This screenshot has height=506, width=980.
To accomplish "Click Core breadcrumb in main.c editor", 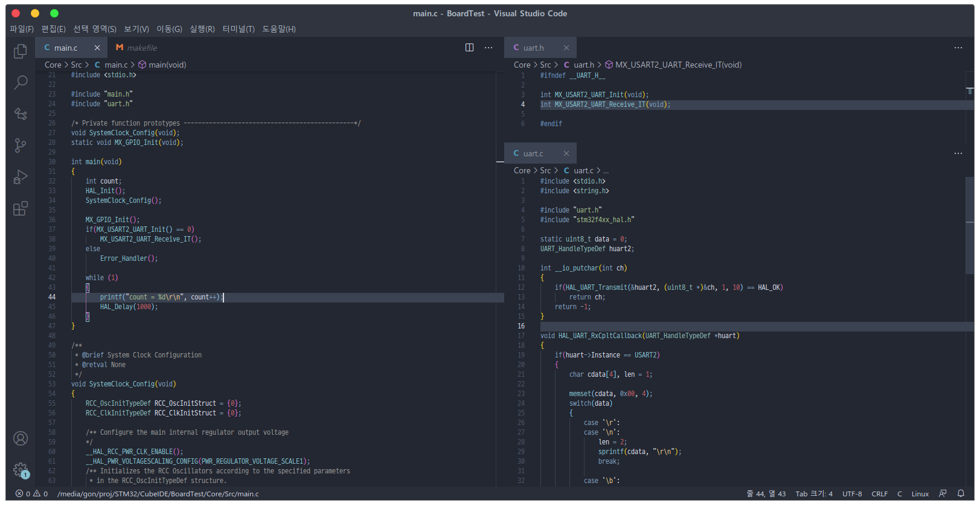I will pyautogui.click(x=53, y=65).
